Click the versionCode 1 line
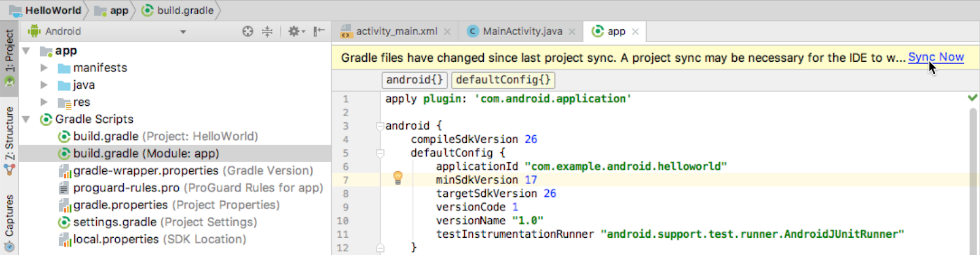The width and height of the screenshot is (980, 255). point(477,207)
